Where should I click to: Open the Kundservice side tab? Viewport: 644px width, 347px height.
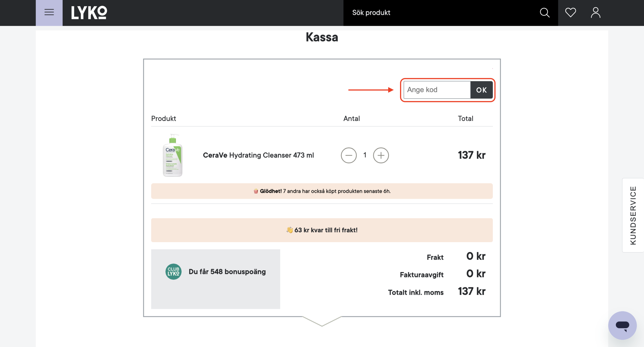pyautogui.click(x=633, y=215)
